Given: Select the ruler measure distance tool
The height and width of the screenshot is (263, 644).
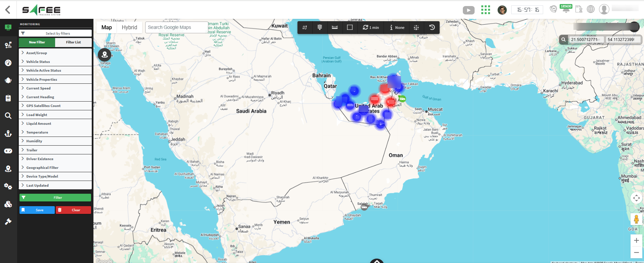Looking at the screenshot, I should pos(335,28).
